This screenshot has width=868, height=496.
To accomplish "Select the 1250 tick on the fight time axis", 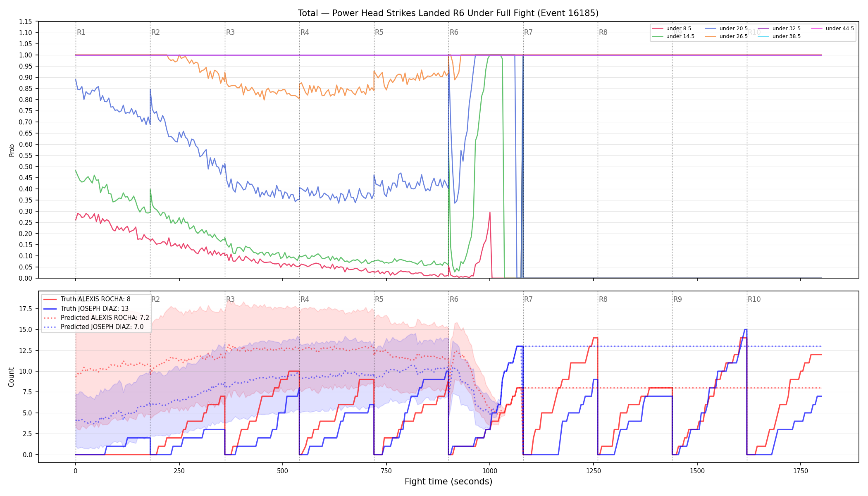I will pos(594,471).
